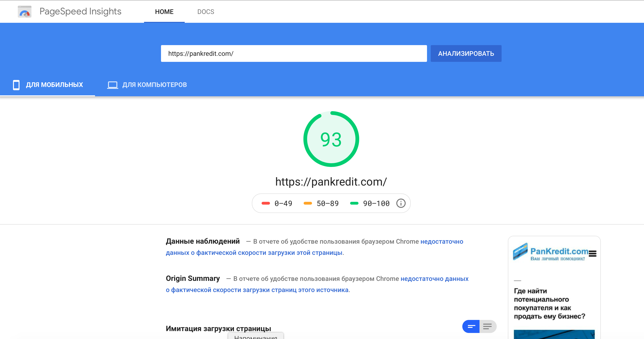Click the URL input field
Image resolution: width=644 pixels, height=339 pixels.
click(x=294, y=53)
